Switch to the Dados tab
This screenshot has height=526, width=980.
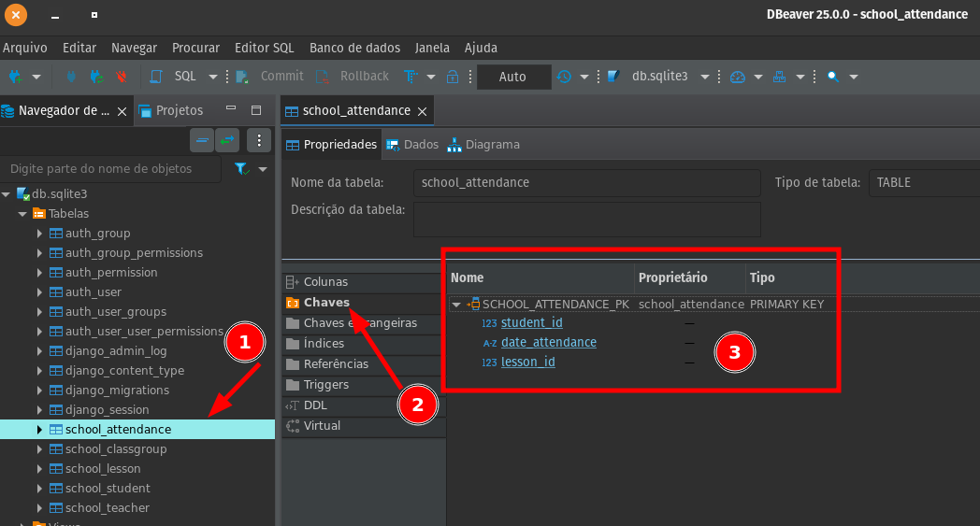pyautogui.click(x=412, y=144)
